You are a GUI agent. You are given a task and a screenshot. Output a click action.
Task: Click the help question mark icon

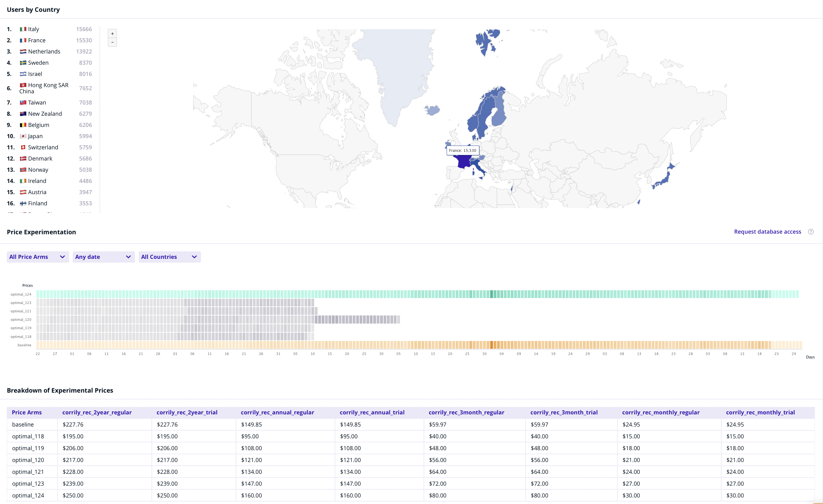[811, 232]
